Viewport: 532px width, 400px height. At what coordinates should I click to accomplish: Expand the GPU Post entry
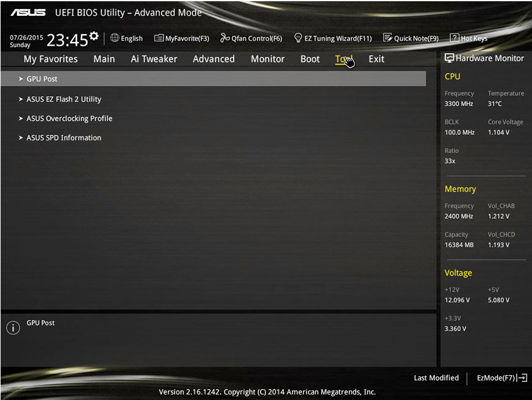pyautogui.click(x=41, y=78)
